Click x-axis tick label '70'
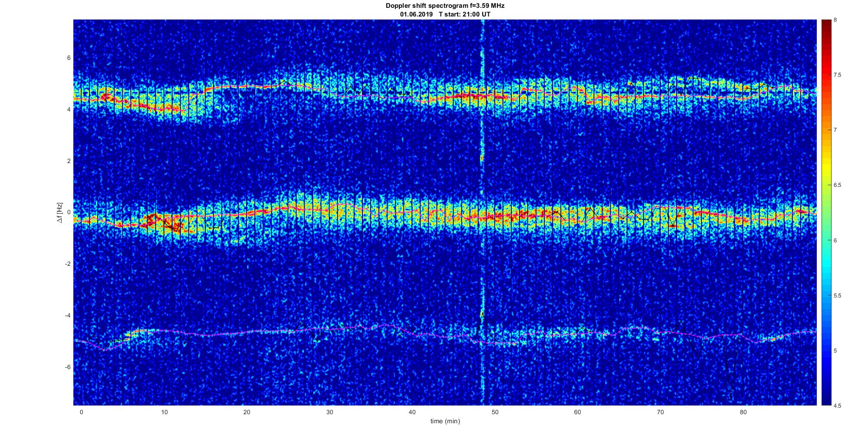868x435 pixels. point(661,412)
